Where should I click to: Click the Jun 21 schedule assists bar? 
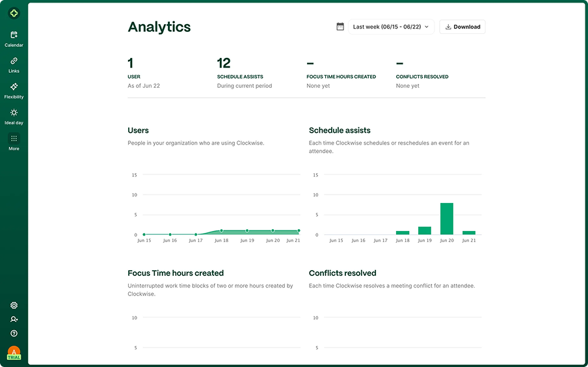469,233
